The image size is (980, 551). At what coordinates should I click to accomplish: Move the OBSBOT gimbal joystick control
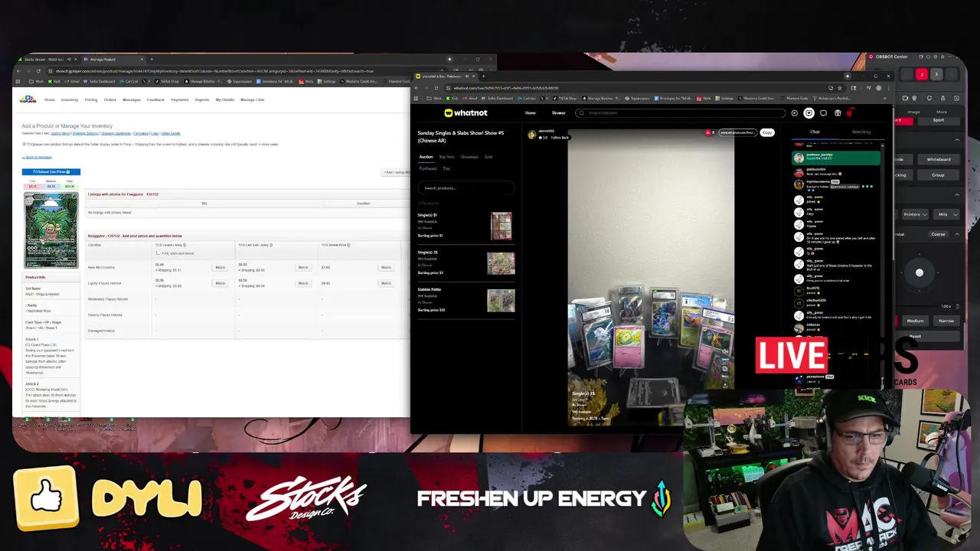coord(920,273)
